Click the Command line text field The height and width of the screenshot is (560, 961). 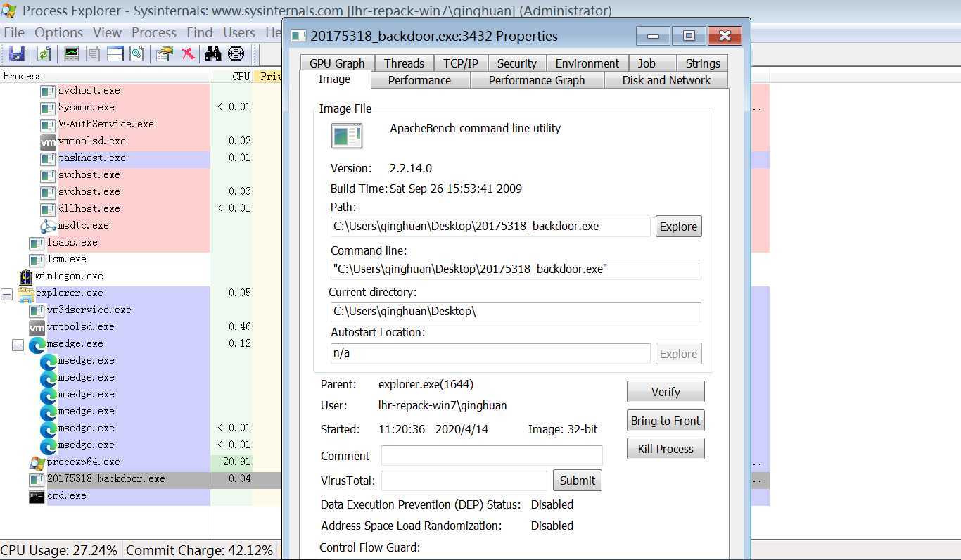(x=516, y=269)
